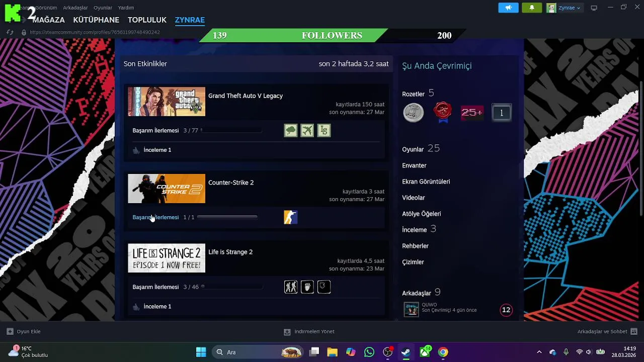Click the red wax seal badge
The width and height of the screenshot is (644, 362).
443,113
